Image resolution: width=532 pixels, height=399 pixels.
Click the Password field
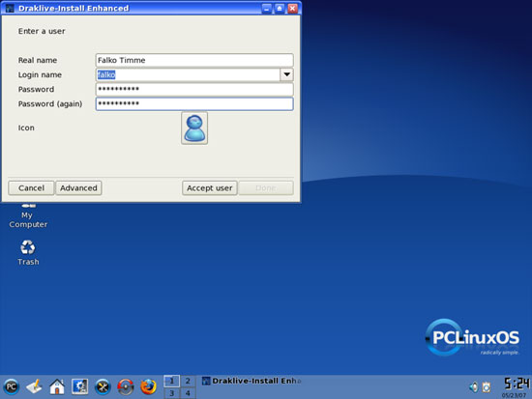tap(194, 89)
